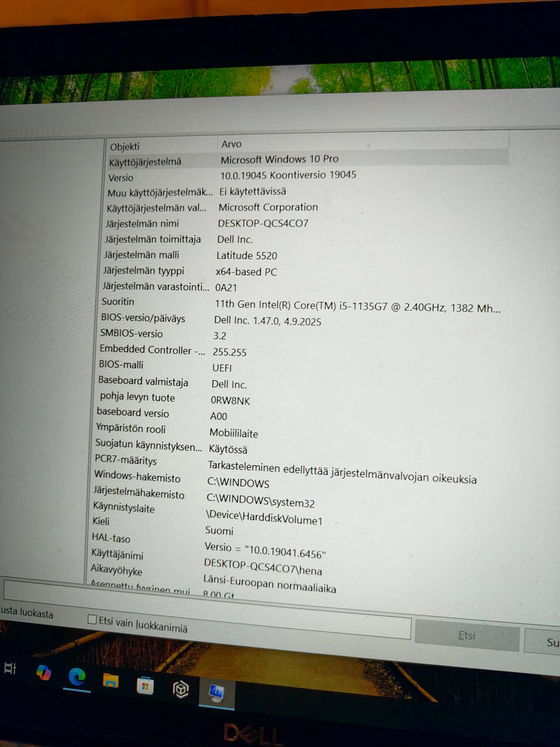Click value 'C:\WINDOWS\system32'
Viewport: 560px width, 747px height.
261,501
